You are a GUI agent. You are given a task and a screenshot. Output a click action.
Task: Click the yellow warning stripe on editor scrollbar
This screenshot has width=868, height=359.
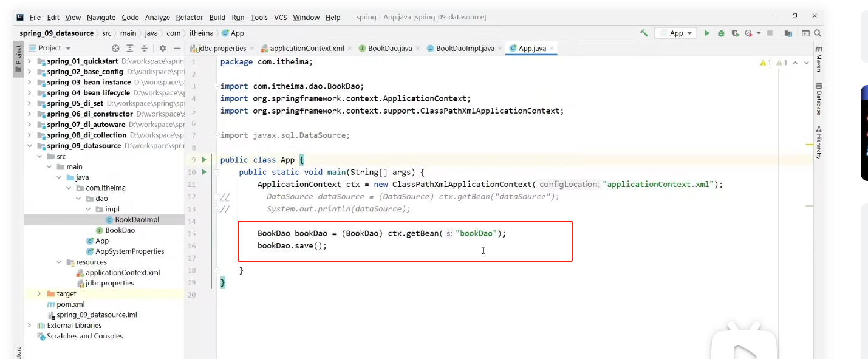click(809, 145)
